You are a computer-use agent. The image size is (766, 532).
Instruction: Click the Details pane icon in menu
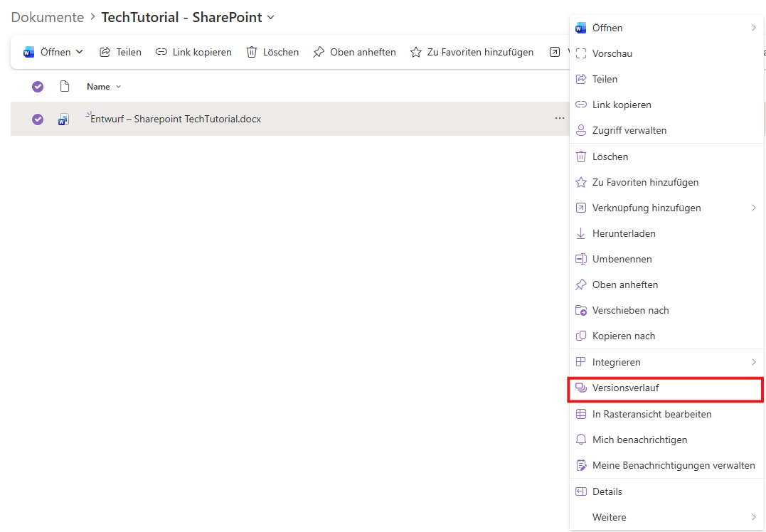(x=581, y=491)
